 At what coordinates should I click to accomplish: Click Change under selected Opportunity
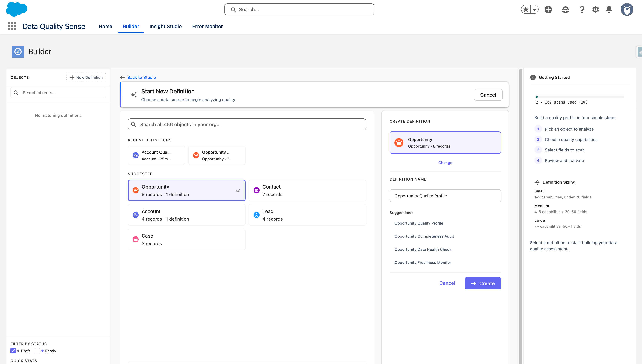tap(445, 163)
